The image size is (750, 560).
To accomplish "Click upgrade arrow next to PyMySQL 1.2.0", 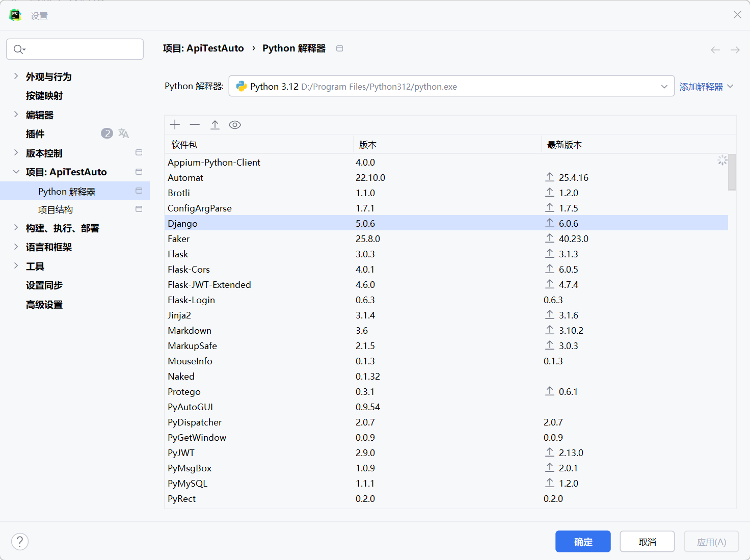I will 550,483.
